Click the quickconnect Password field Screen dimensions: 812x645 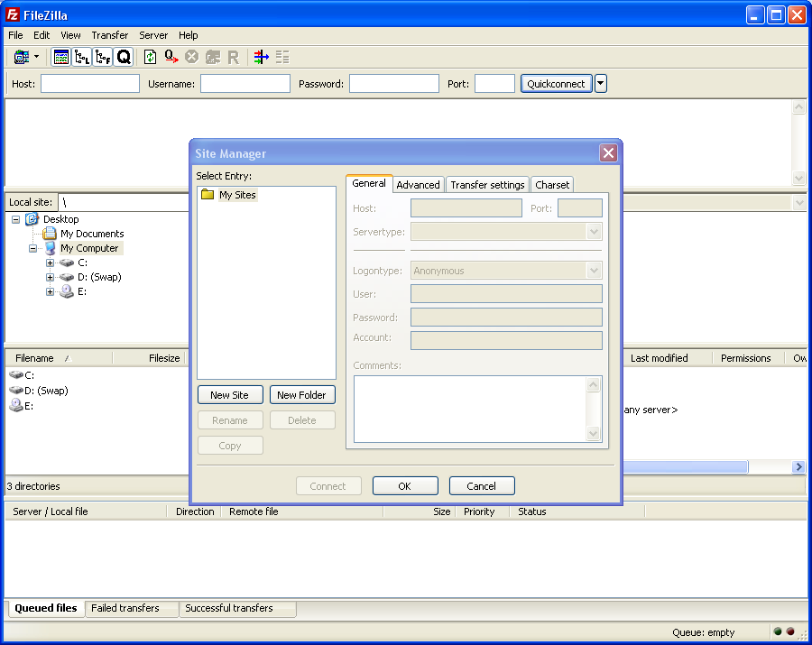[394, 83]
